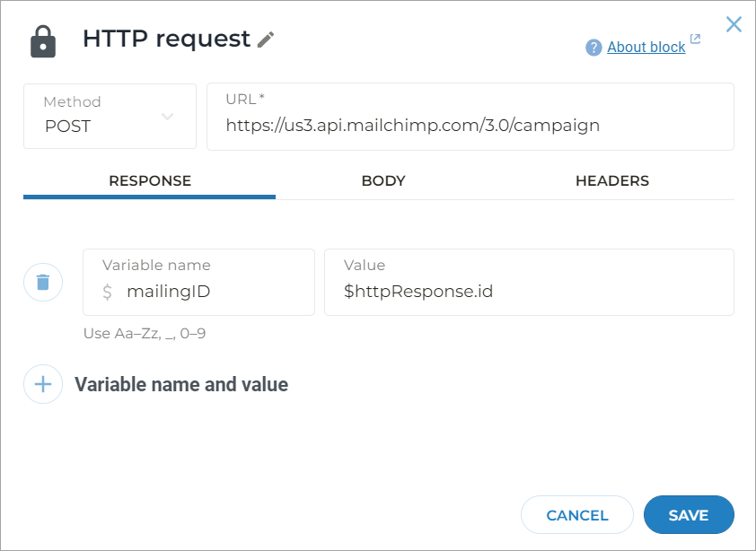The width and height of the screenshot is (756, 551).
Task: Cancel the HTTP request changes
Action: pos(576,514)
